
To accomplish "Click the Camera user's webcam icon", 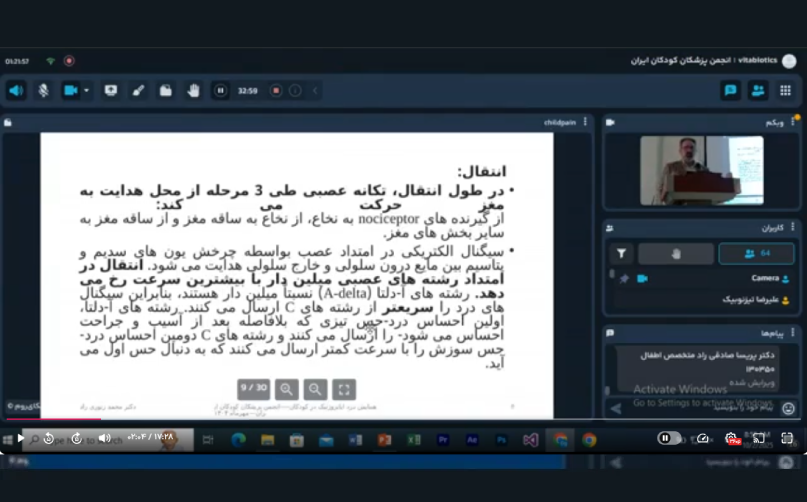I will click(642, 279).
